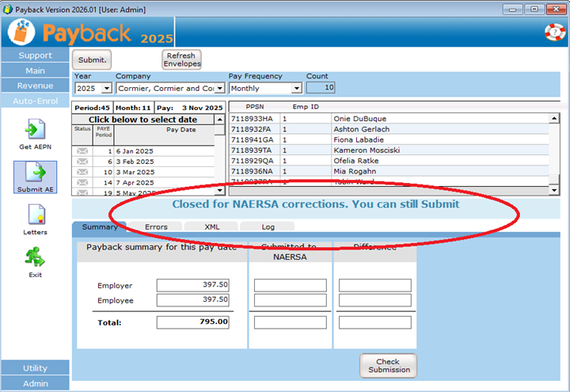Select the Submit AE icon

coord(35,173)
